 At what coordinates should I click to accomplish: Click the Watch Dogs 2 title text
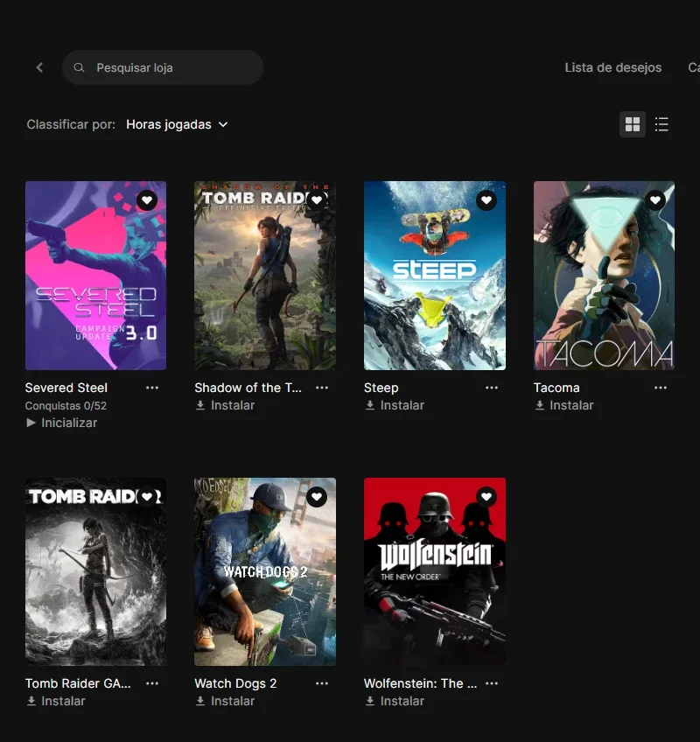(235, 683)
